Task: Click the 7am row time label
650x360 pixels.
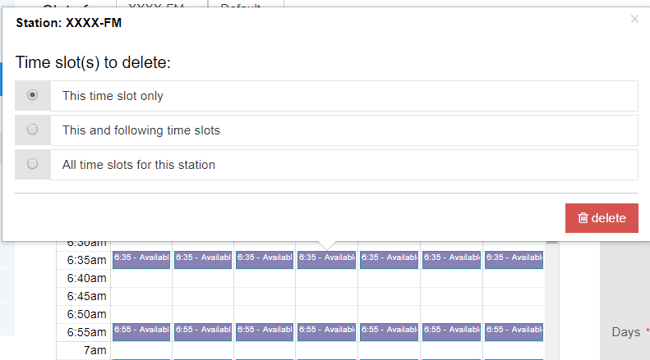Action: coord(95,350)
